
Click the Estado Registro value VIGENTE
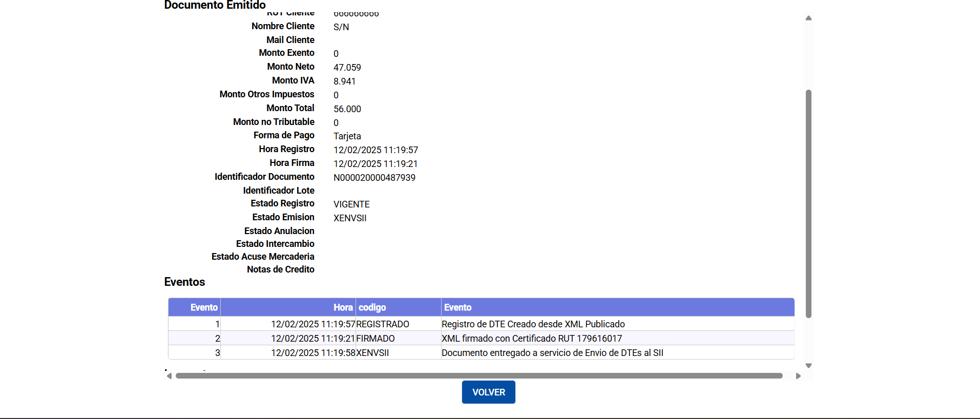[351, 204]
